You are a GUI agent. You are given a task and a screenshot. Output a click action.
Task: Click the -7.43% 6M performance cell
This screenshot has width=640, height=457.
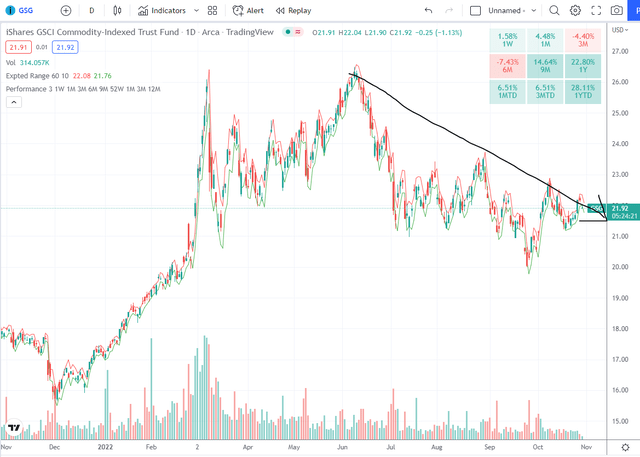pyautogui.click(x=507, y=66)
